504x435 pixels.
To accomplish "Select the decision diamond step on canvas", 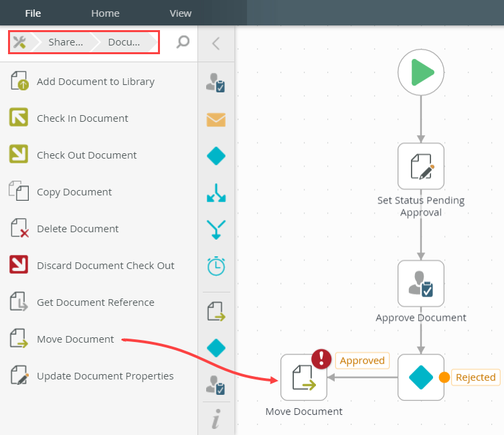I will pyautogui.click(x=421, y=377).
